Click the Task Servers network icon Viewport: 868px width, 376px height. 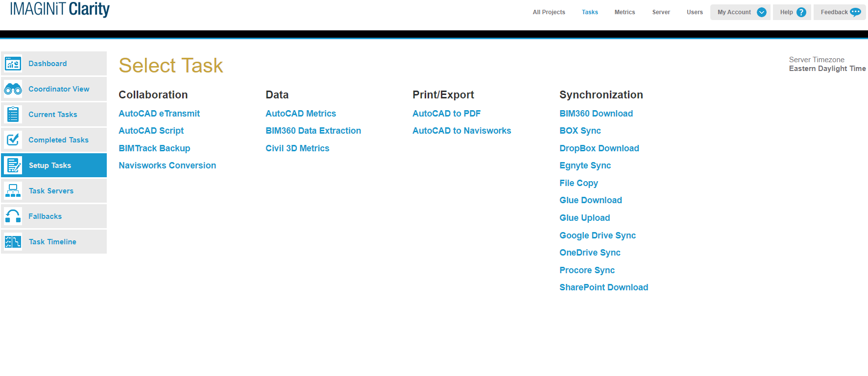point(13,191)
